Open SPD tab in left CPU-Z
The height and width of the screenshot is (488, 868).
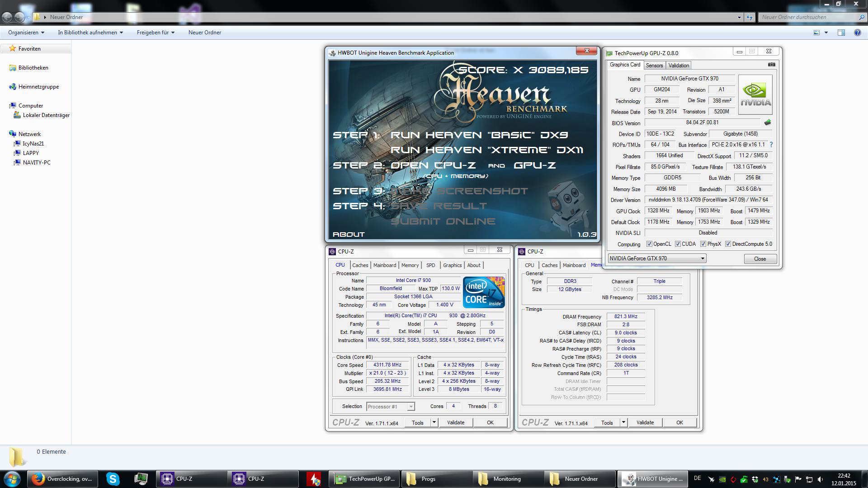(431, 265)
